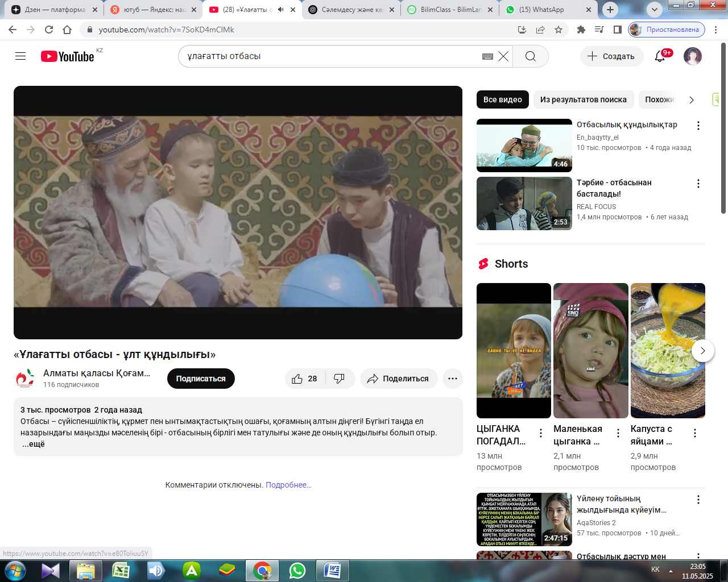Open options for Капуста с яйцами short
The image size is (728, 582).
point(695,433)
